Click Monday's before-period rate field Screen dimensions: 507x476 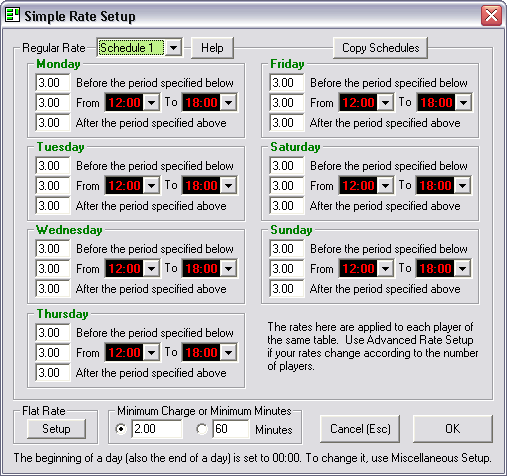pyautogui.click(x=53, y=83)
